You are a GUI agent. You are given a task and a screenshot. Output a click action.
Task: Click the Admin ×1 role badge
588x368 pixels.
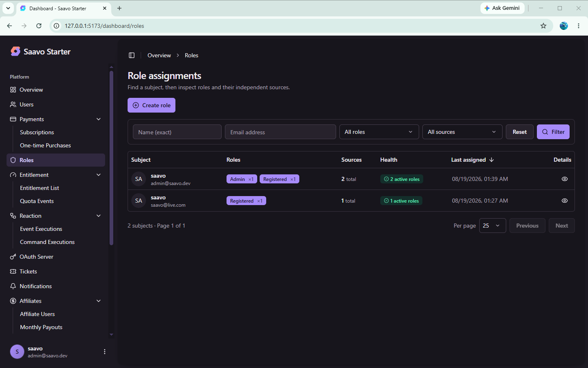pos(242,179)
